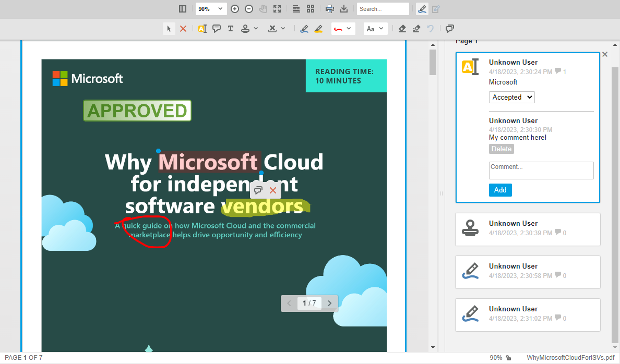Select the stamp tool
Image resolution: width=620 pixels, height=364 pixels.
pos(245,29)
